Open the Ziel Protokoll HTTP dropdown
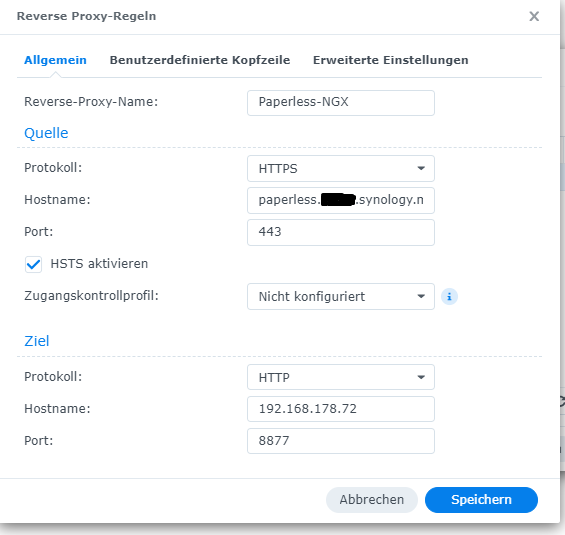Screen dimensions: 565x535 341,377
